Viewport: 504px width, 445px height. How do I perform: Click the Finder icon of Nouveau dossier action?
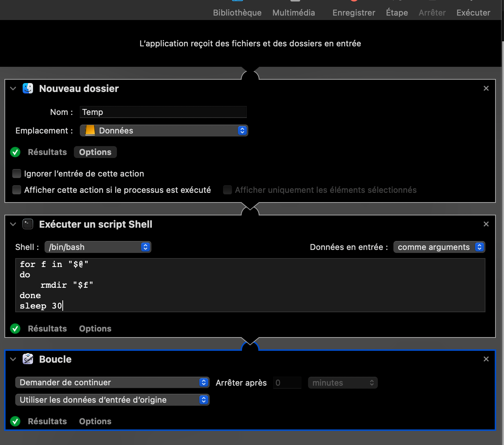pos(28,88)
